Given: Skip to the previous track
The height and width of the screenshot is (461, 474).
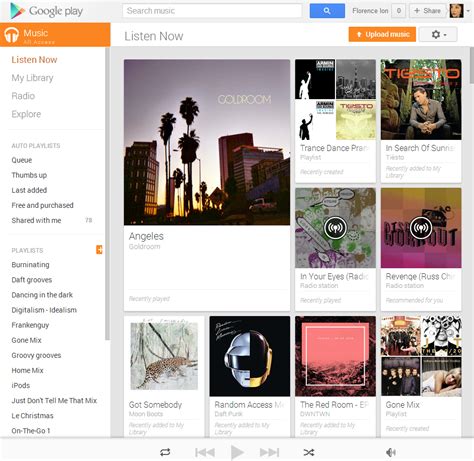Looking at the screenshot, I should [205, 452].
